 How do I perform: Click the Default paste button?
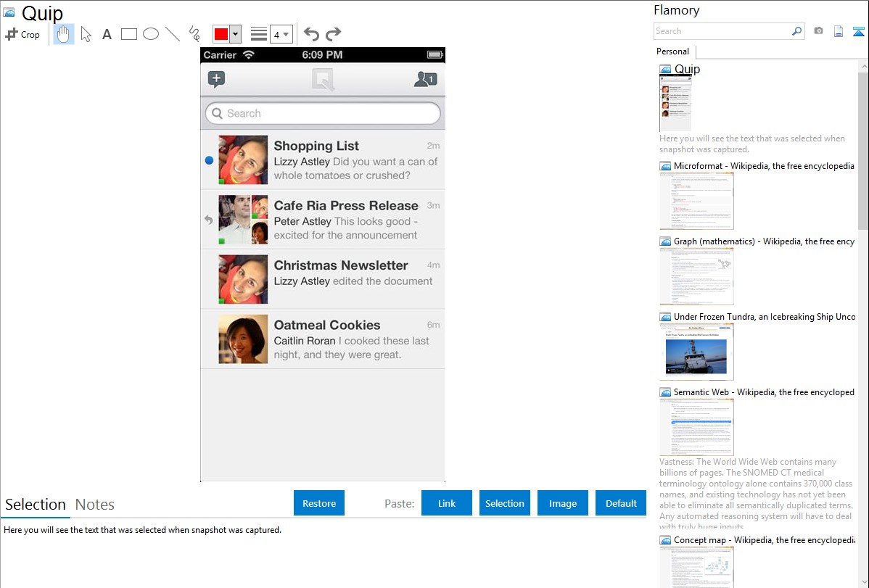coord(621,503)
